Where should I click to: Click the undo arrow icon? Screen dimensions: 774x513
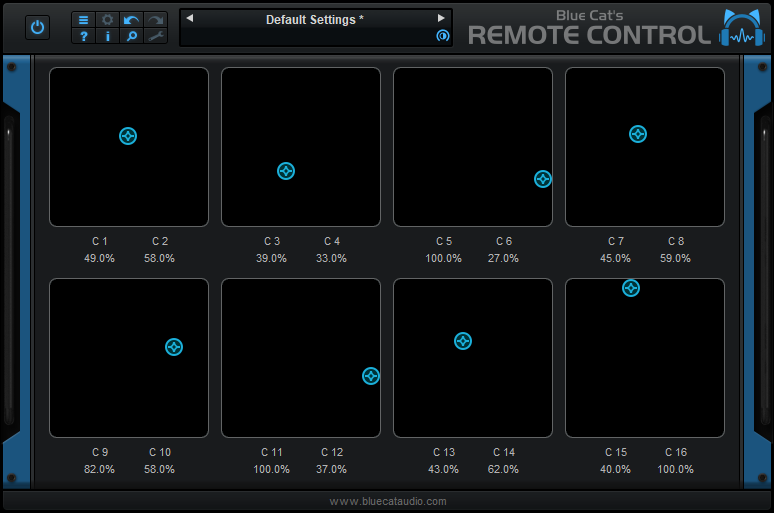pyautogui.click(x=131, y=20)
